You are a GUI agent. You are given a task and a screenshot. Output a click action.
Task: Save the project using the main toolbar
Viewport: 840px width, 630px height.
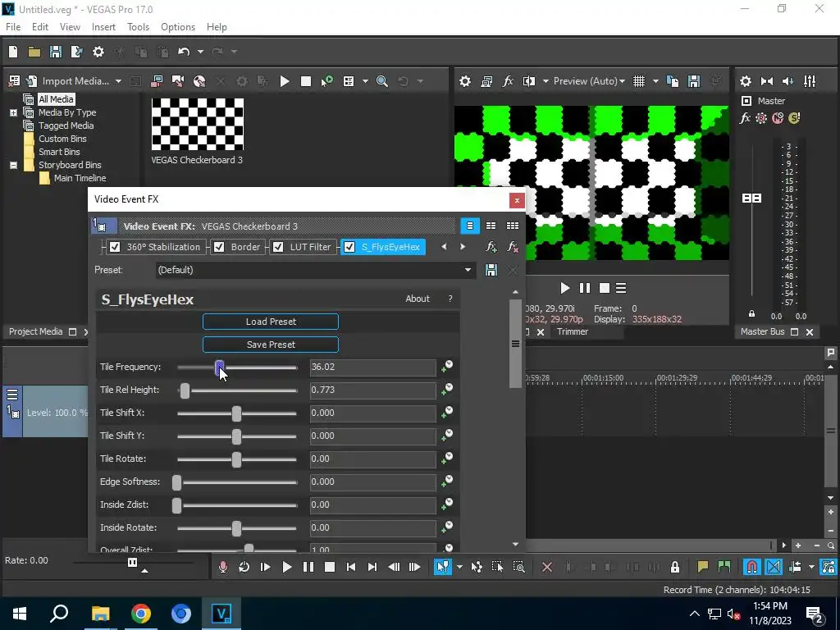(x=55, y=52)
